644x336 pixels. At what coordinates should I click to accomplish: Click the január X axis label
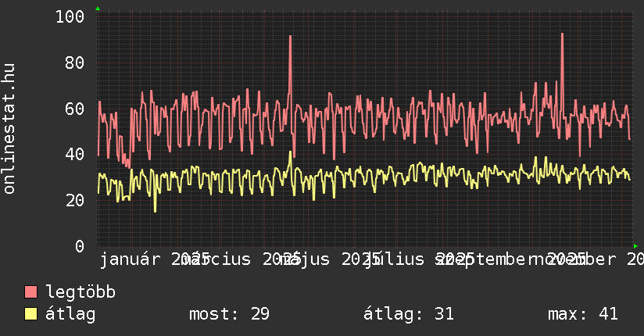pyautogui.click(x=131, y=259)
